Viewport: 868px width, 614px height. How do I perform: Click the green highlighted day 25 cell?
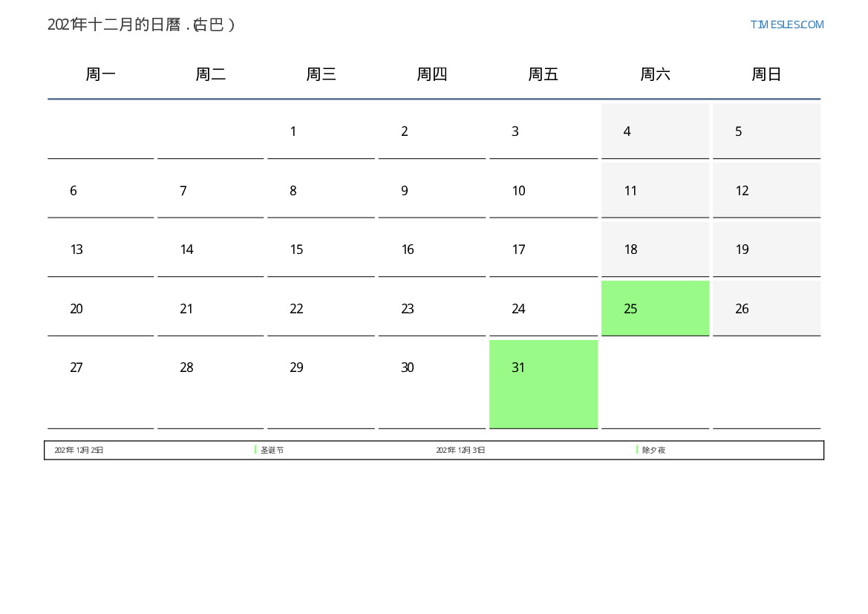click(656, 308)
